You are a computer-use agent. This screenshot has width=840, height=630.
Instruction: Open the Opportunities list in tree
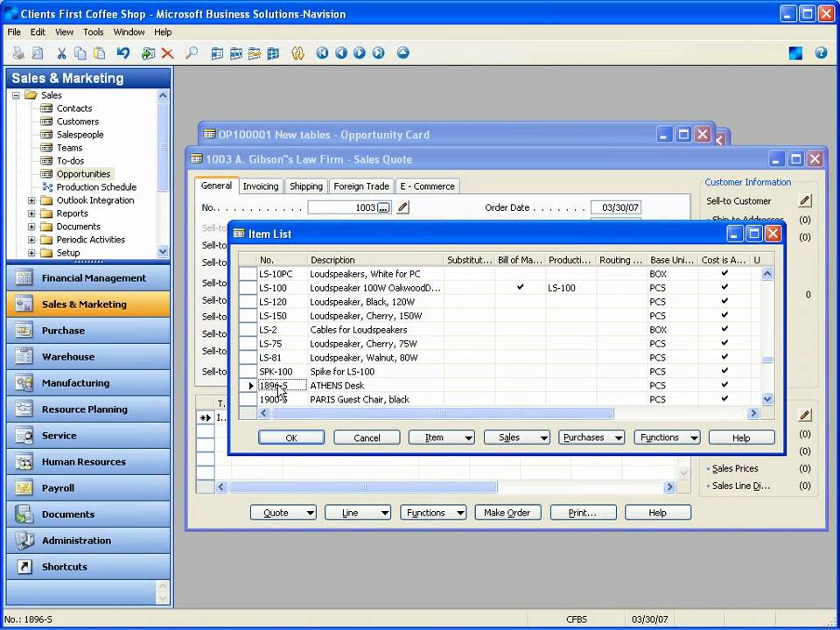tap(83, 174)
